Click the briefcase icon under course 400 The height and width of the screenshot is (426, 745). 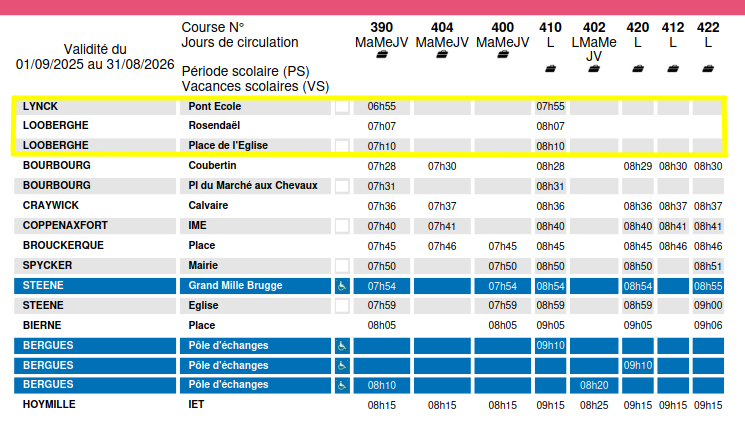coord(503,55)
